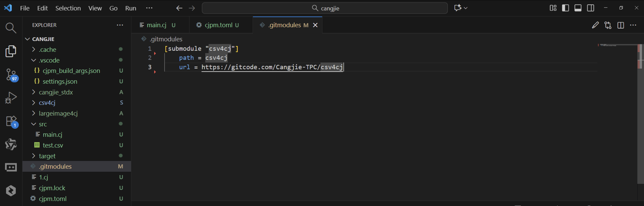
Task: Open the Copilot chat dropdown in title bar
Action: click(x=465, y=8)
